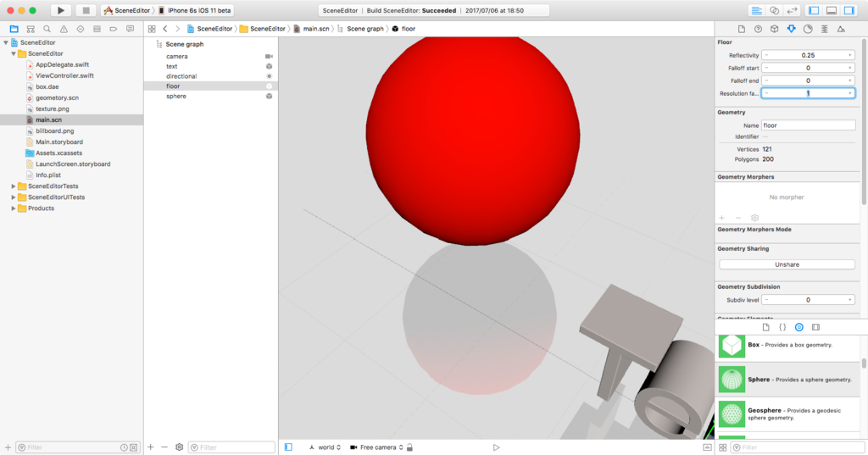Open the Symbol navigator tab
868x455 pixels.
point(31,29)
